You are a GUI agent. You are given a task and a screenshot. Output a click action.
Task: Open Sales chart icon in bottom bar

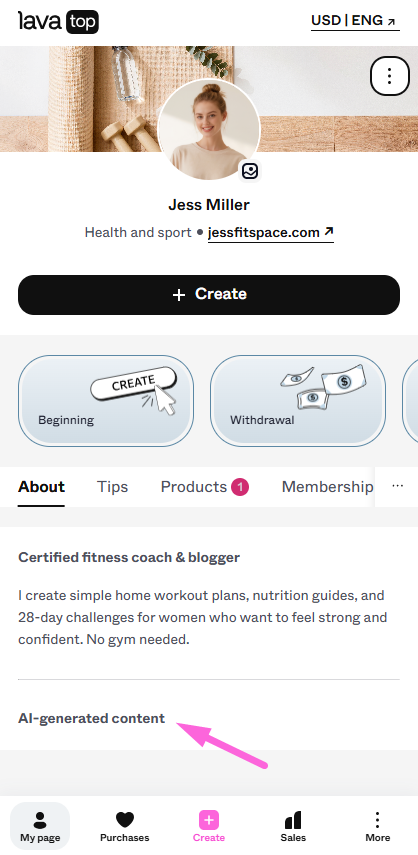tap(293, 820)
